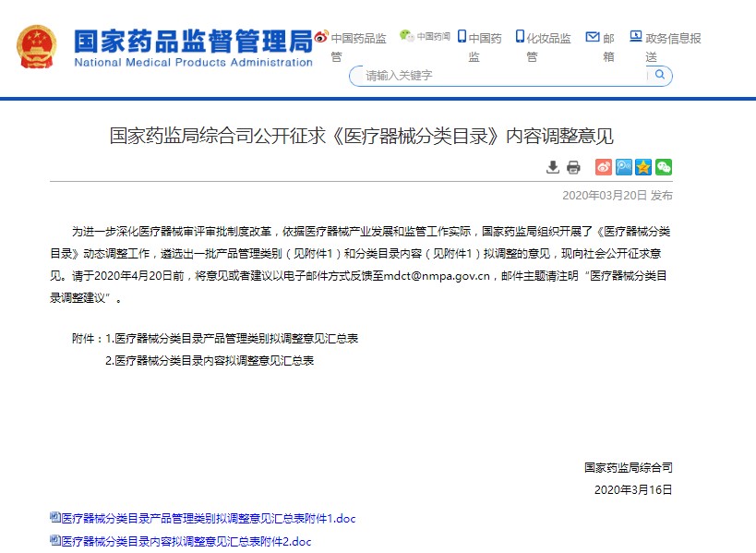Click the print page icon

[x=573, y=167]
